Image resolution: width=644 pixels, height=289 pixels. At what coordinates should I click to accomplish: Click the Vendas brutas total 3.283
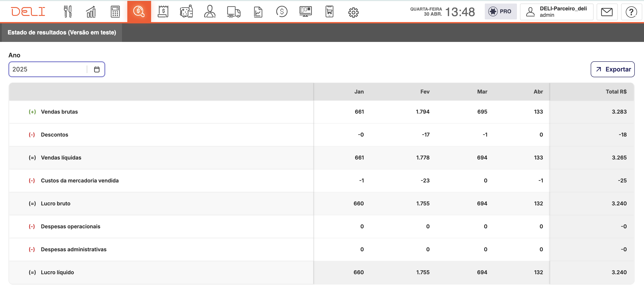click(x=619, y=112)
